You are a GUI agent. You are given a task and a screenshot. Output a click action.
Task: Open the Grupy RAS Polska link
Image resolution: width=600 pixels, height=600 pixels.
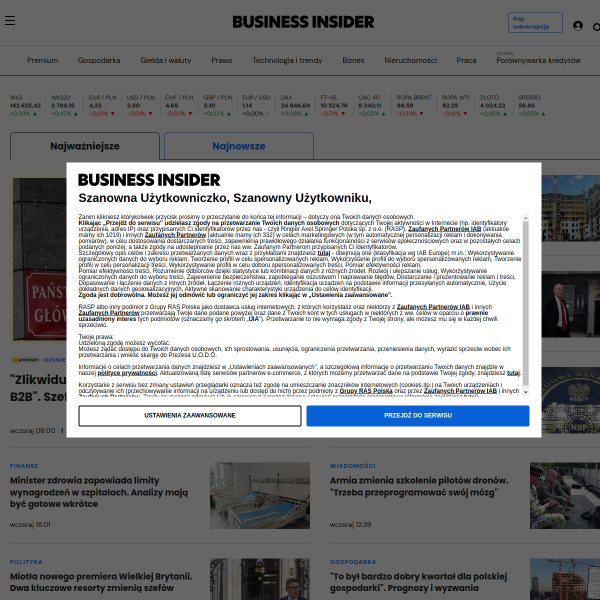(x=366, y=391)
